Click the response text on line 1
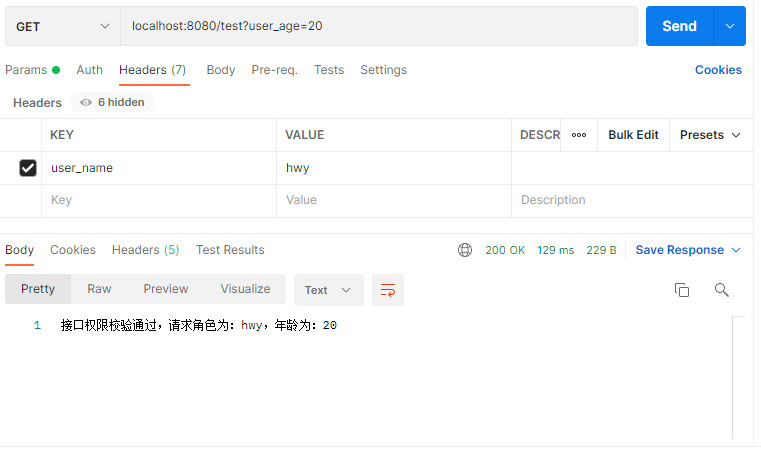The height and width of the screenshot is (452, 761). (x=199, y=325)
